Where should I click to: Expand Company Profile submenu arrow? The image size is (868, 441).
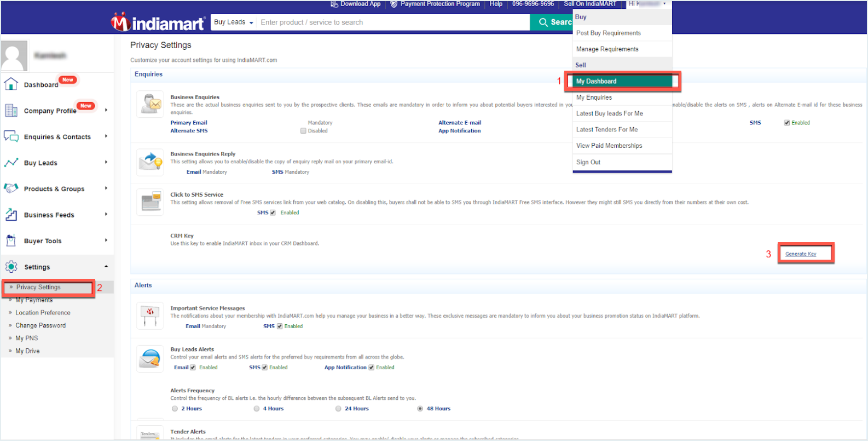(x=106, y=110)
